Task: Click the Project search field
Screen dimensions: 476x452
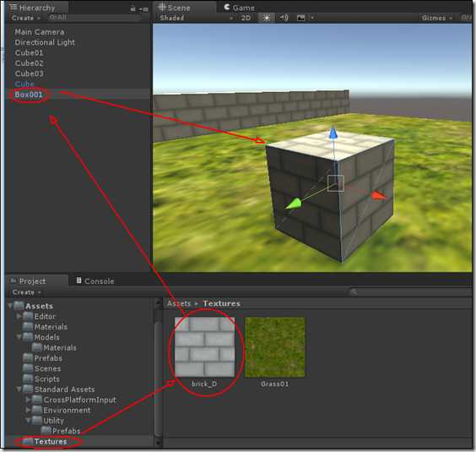Action: pos(410,292)
